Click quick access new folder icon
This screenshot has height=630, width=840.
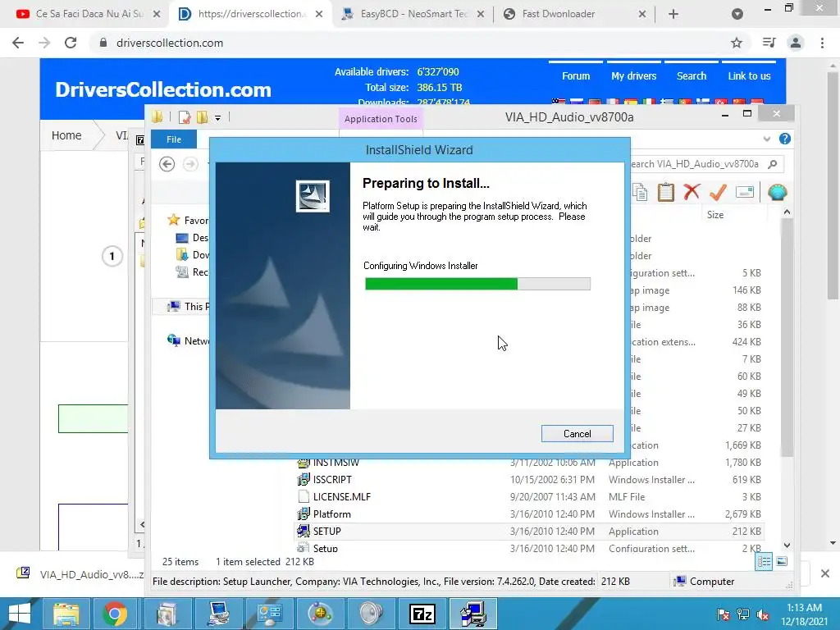coord(202,116)
